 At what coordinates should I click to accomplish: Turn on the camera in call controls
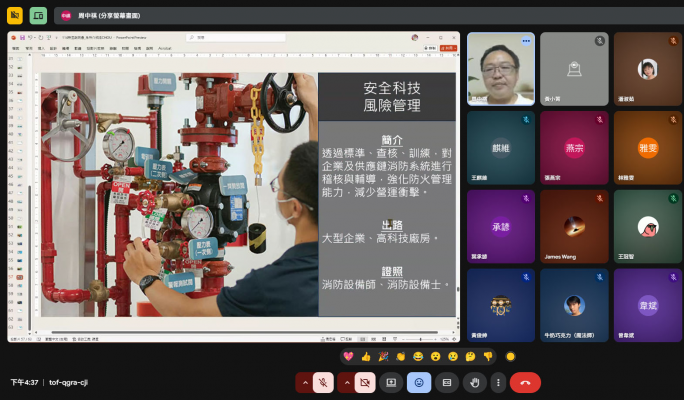(x=366, y=382)
